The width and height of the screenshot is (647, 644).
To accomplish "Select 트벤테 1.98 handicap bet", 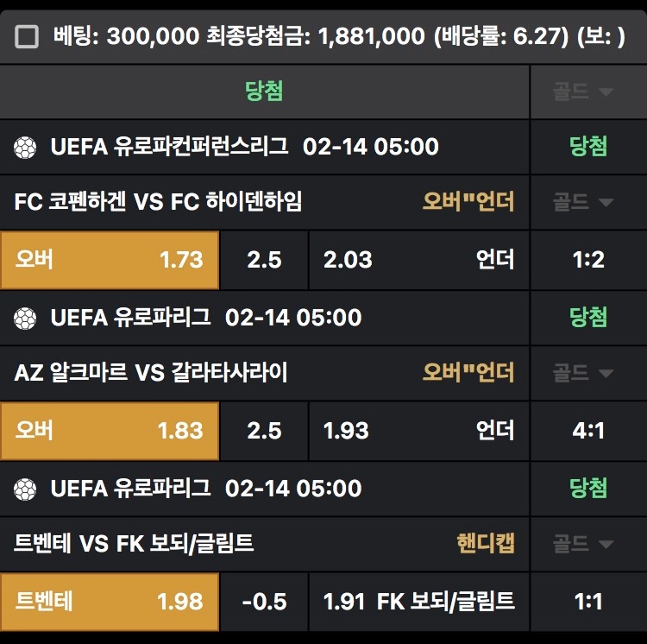I will [x=110, y=602].
